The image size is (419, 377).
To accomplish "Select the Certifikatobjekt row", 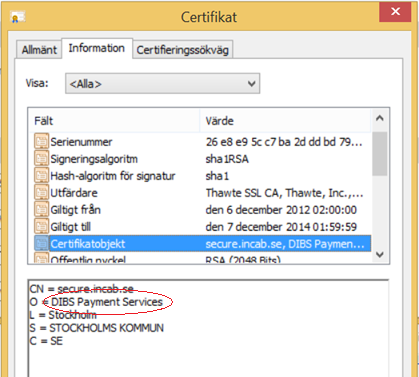I will tap(202, 244).
